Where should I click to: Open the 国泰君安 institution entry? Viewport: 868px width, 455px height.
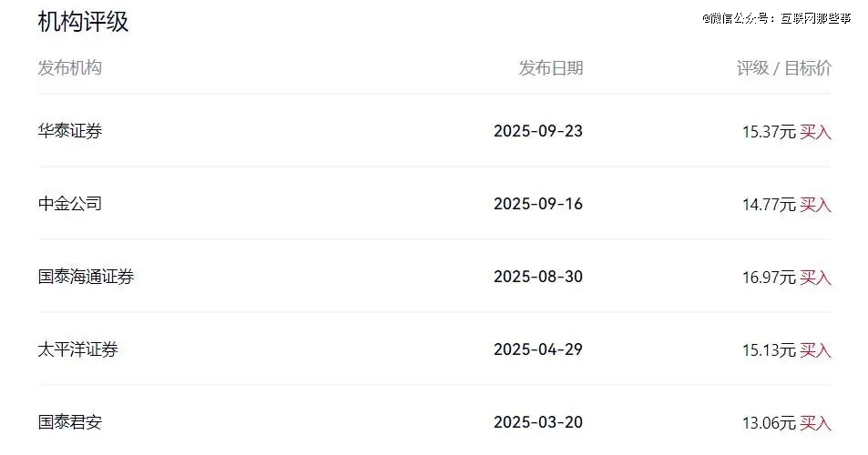click(70, 422)
